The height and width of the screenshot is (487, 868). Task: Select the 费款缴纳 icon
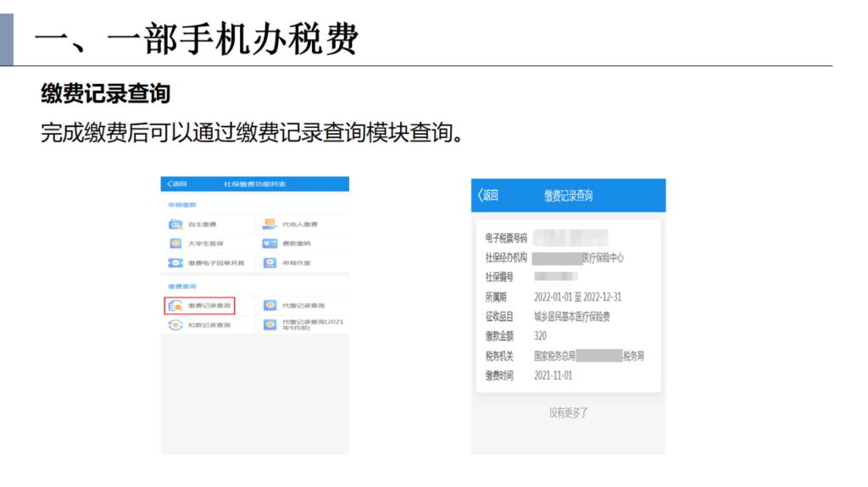pyautogui.click(x=270, y=243)
